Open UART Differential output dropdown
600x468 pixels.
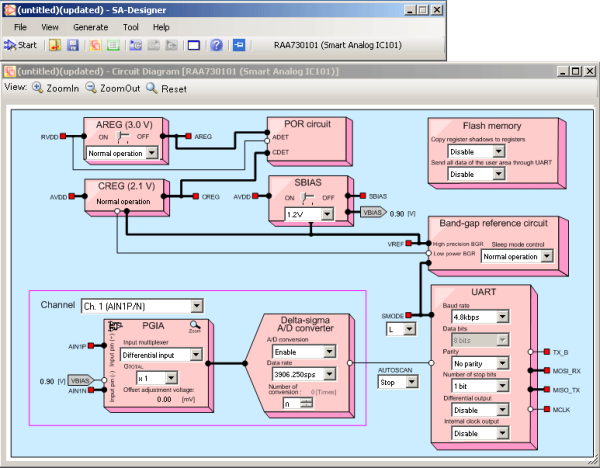[480, 410]
